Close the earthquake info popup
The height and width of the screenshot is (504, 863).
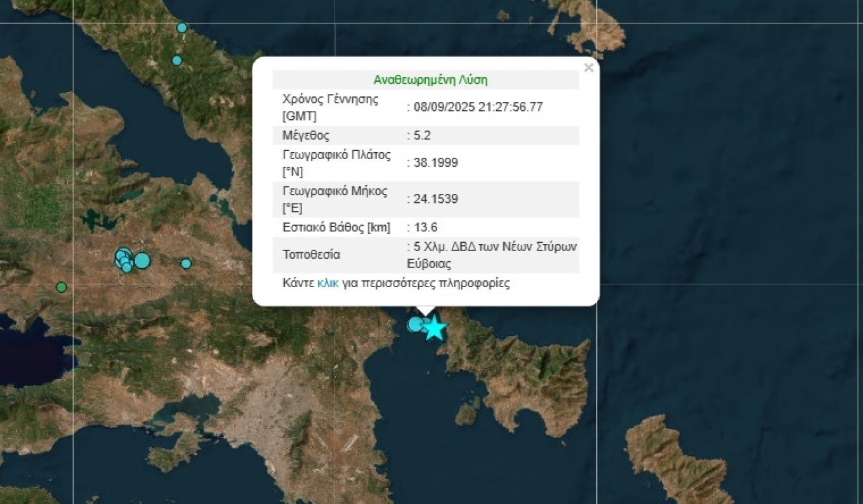coord(588,68)
